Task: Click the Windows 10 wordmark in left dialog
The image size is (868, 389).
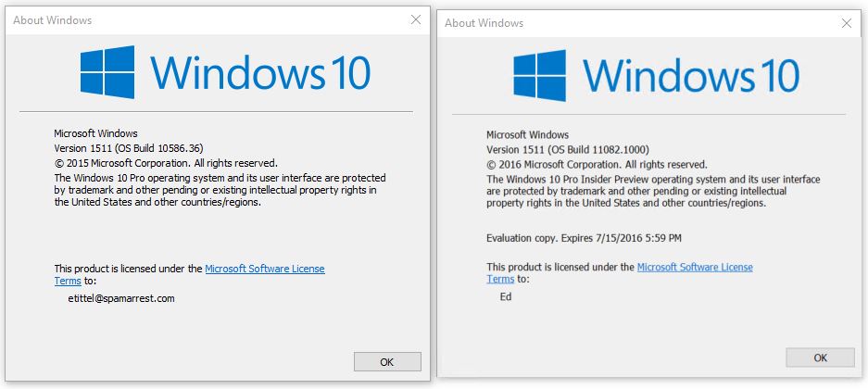Action: point(260,72)
